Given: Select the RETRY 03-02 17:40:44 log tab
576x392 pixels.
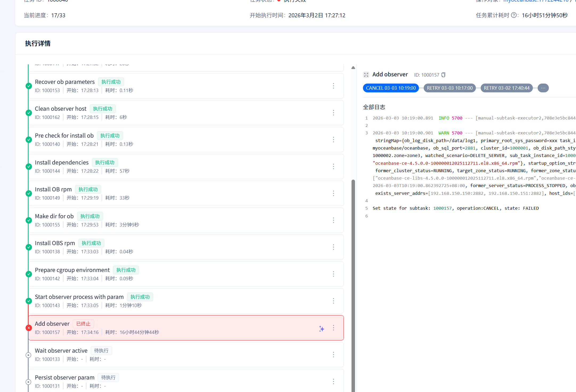Looking at the screenshot, I should pyautogui.click(x=506, y=88).
